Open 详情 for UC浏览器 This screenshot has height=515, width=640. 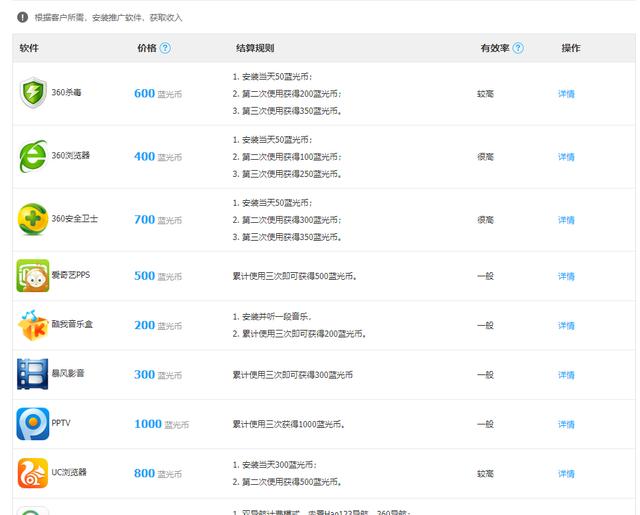(566, 474)
